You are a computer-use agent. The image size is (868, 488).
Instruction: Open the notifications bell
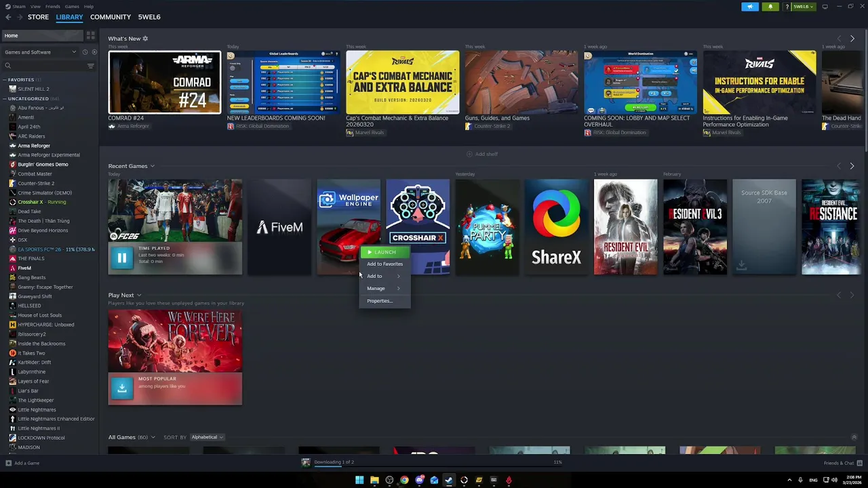(770, 7)
